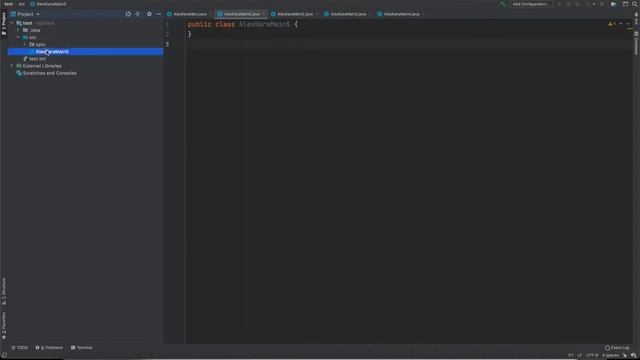This screenshot has width=640, height=360.
Task: Expand the .idea folder
Action: pyautogui.click(x=18, y=30)
